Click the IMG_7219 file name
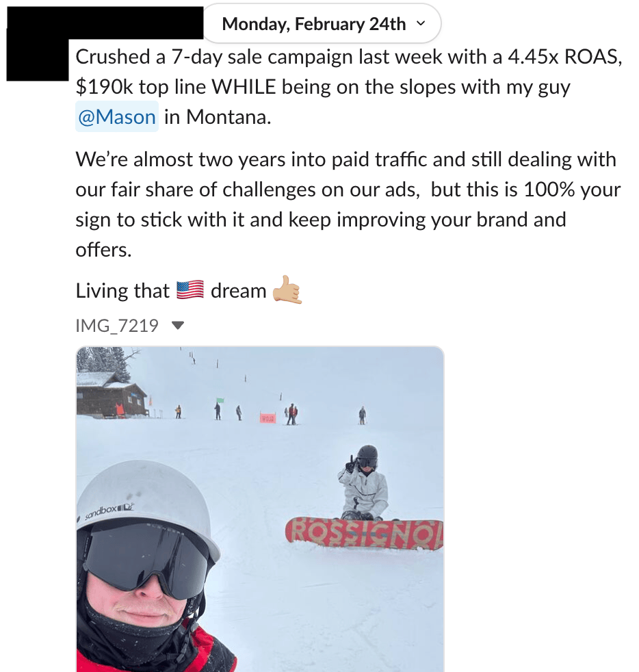Screen dimensions: 639x672 (116, 326)
